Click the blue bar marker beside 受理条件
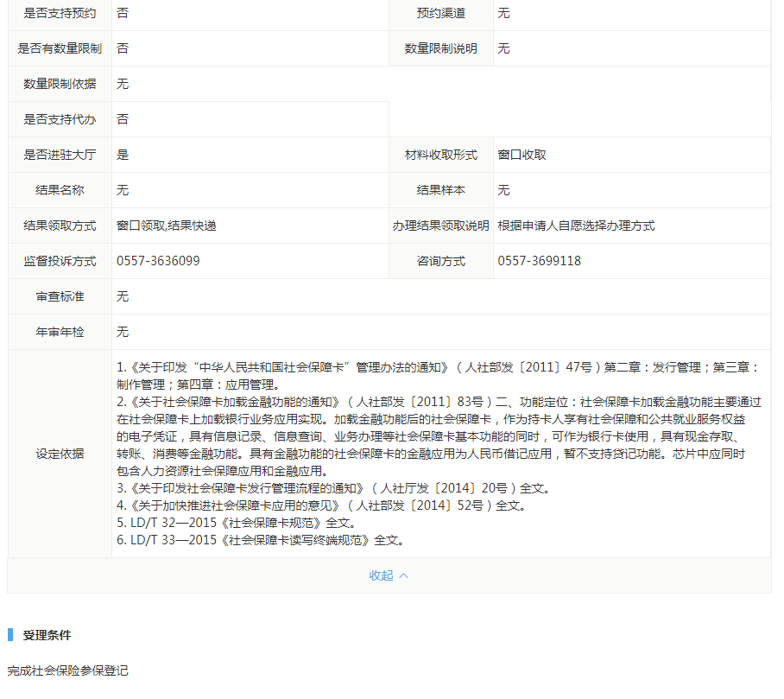Screen dimensions: 784x699 point(10,635)
